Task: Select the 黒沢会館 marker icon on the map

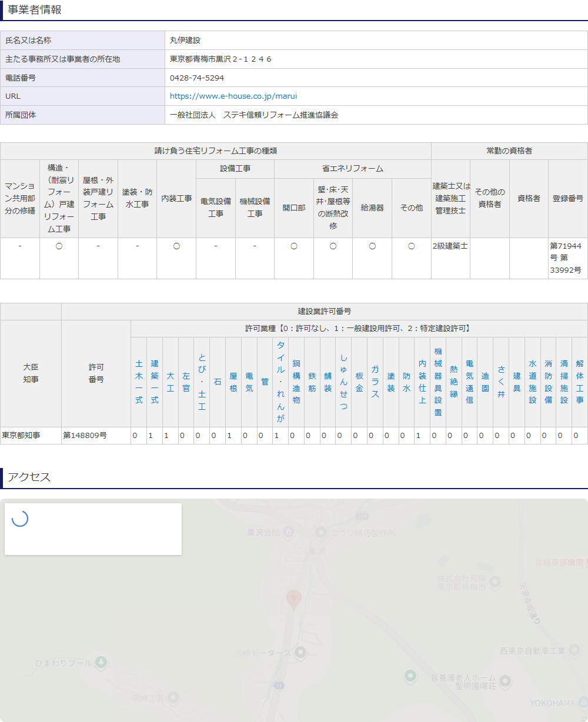Action: click(x=289, y=533)
